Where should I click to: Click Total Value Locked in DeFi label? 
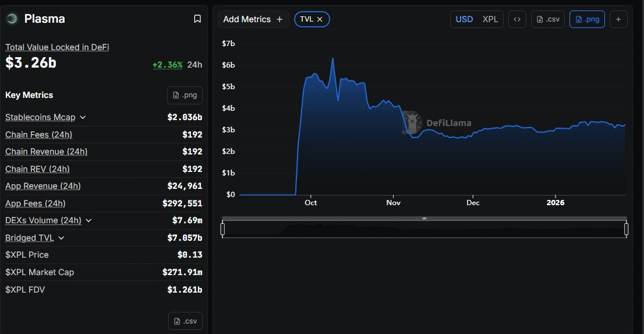[x=57, y=47]
